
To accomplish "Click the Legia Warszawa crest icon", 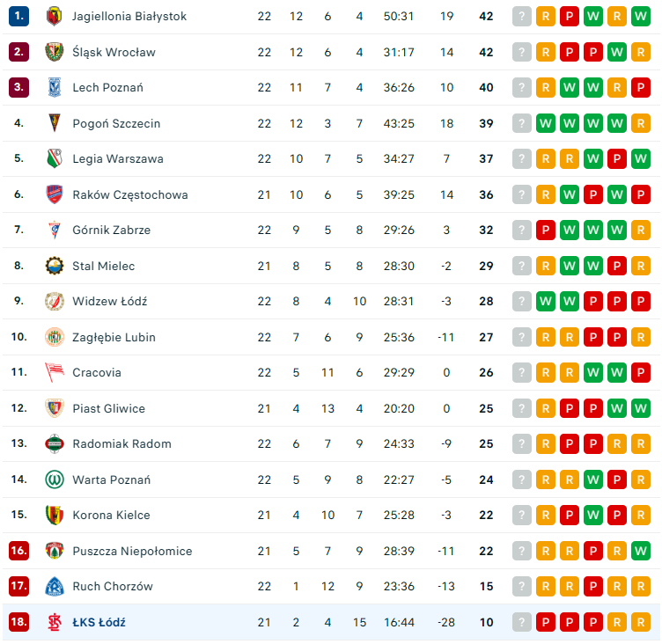I will 55,158.
